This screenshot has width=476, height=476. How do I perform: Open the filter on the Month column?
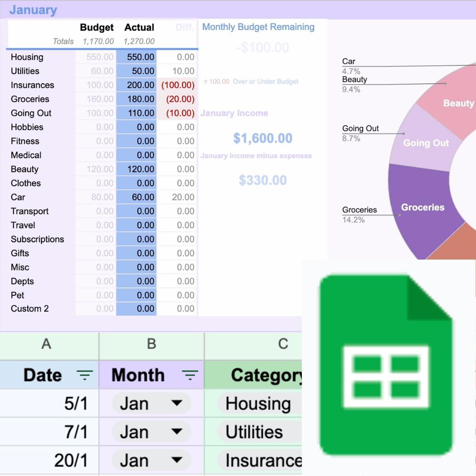(190, 375)
